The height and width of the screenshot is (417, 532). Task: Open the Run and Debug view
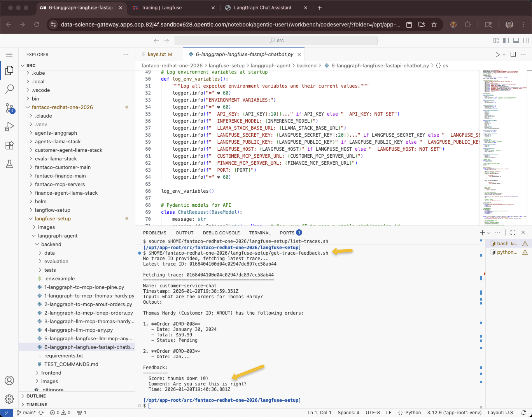[x=9, y=127]
